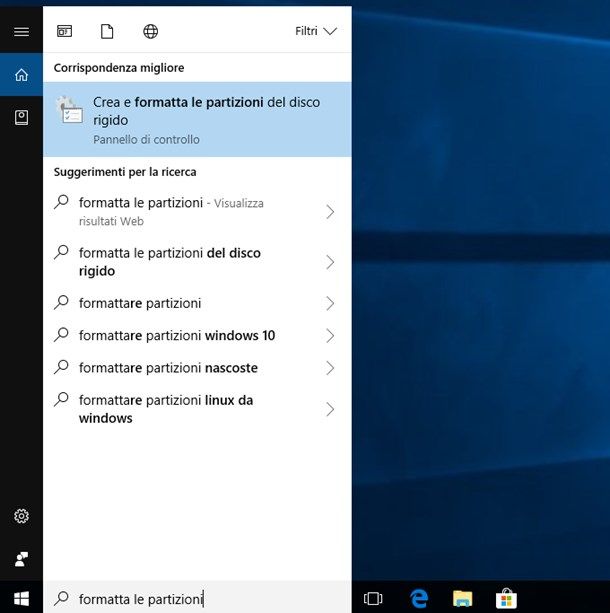
Task: Open Task View on the taskbar
Action: [x=373, y=598]
